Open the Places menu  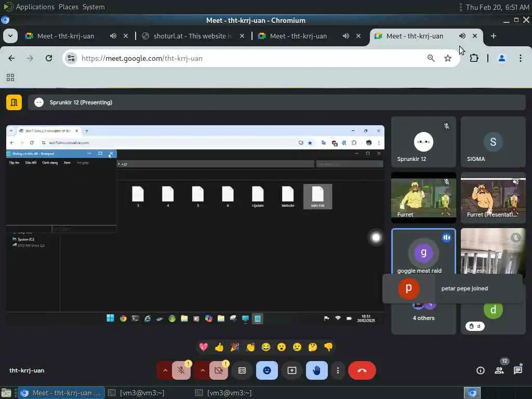tap(68, 7)
